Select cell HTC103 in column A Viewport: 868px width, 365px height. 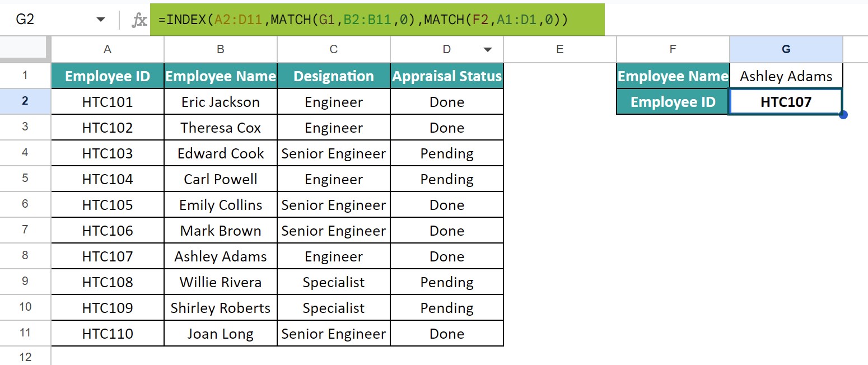[x=108, y=153]
